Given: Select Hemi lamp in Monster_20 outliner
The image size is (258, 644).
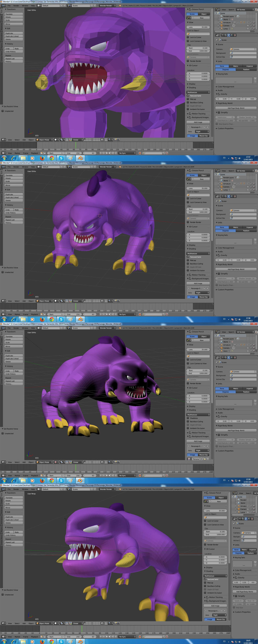Looking at the screenshot, I should tap(226, 351).
